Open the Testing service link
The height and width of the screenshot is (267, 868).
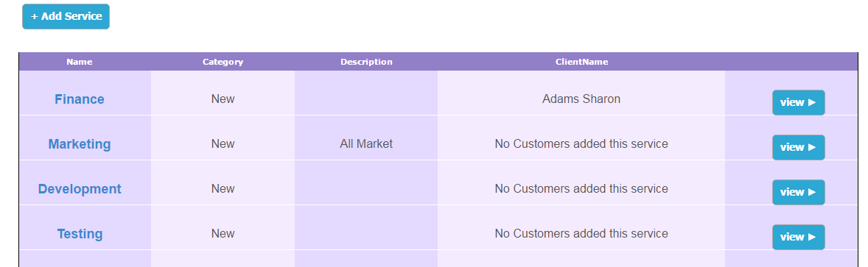click(80, 234)
